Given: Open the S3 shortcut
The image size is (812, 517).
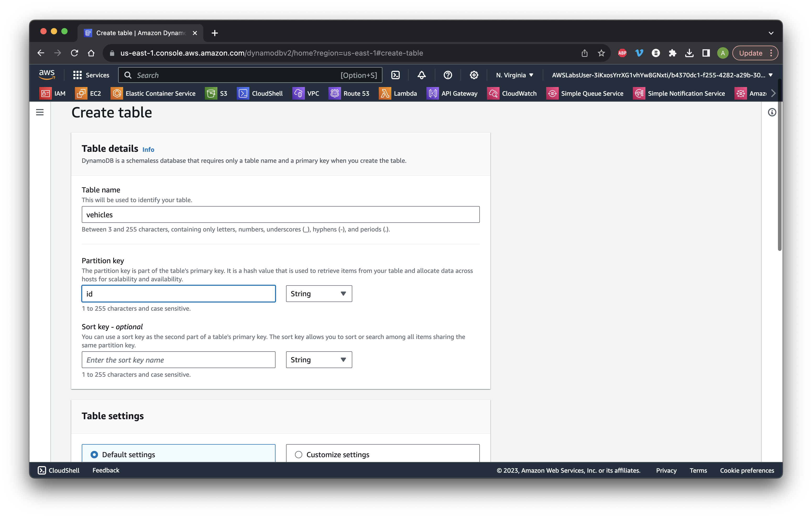Looking at the screenshot, I should (216, 94).
